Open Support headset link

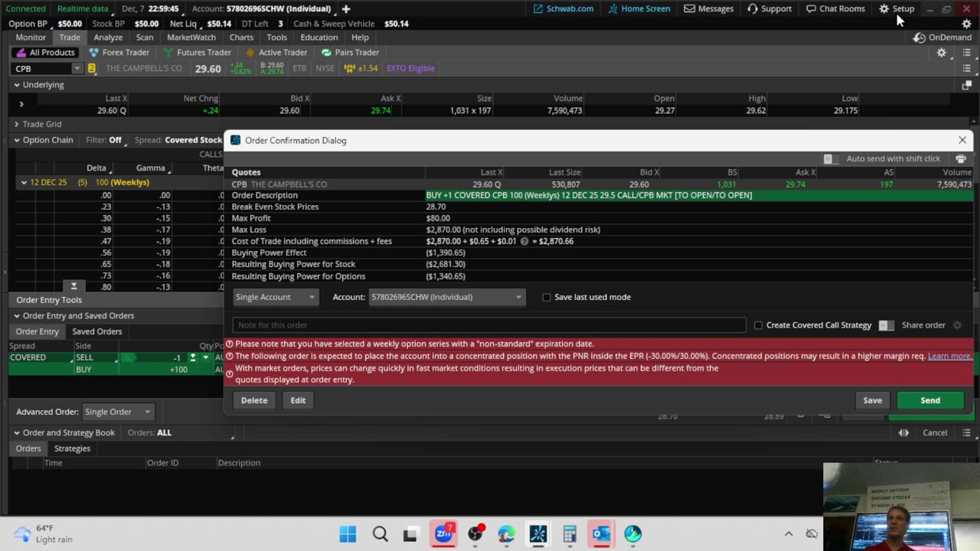click(x=769, y=8)
